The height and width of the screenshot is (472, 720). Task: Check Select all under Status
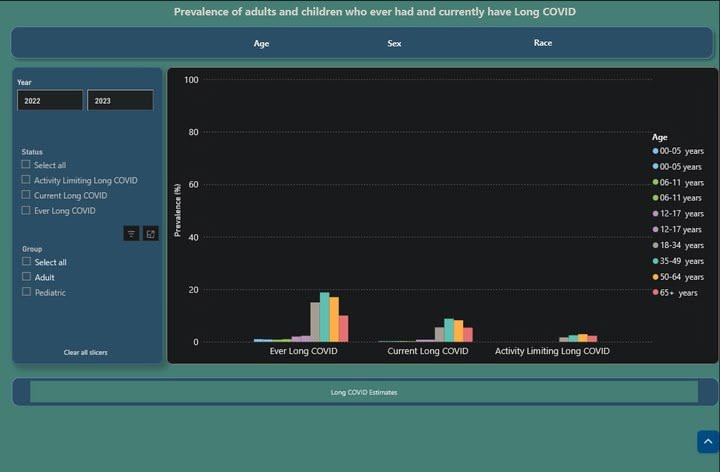(27, 165)
